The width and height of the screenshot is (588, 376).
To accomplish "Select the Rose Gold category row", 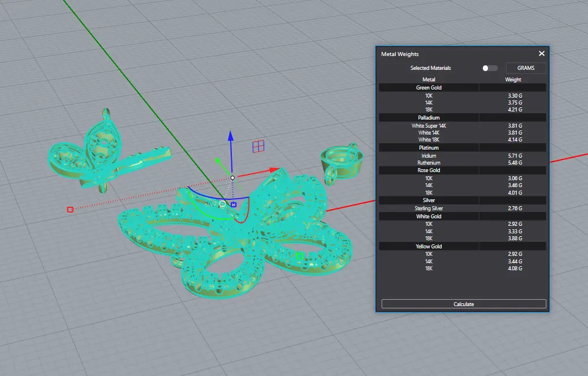I will [x=463, y=170].
